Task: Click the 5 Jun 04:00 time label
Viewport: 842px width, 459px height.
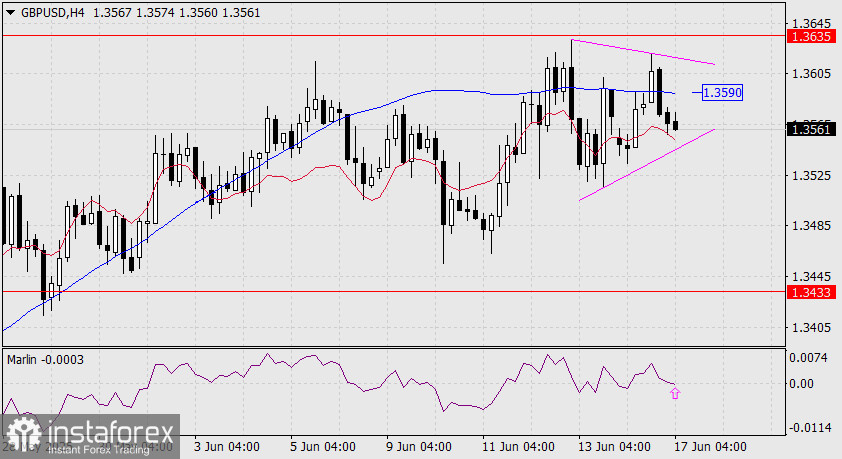Action: click(x=323, y=447)
